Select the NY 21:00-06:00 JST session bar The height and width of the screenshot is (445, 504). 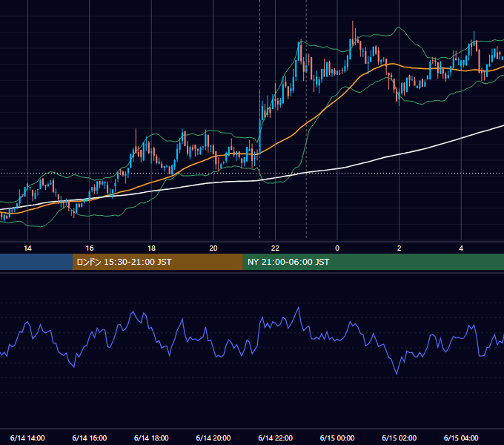pos(373,262)
